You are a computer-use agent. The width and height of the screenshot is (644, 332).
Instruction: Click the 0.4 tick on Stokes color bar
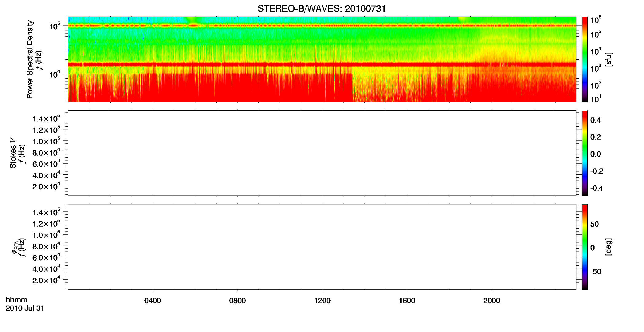click(596, 120)
